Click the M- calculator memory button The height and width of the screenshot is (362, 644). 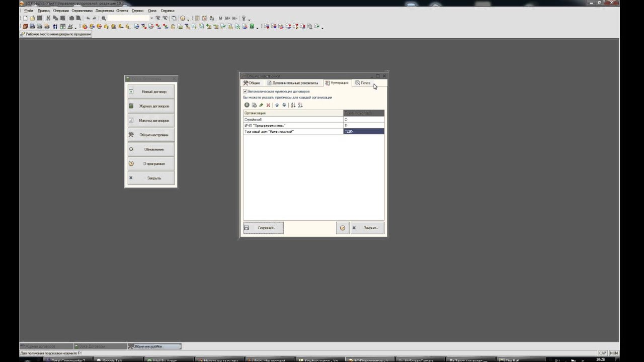pos(235,18)
